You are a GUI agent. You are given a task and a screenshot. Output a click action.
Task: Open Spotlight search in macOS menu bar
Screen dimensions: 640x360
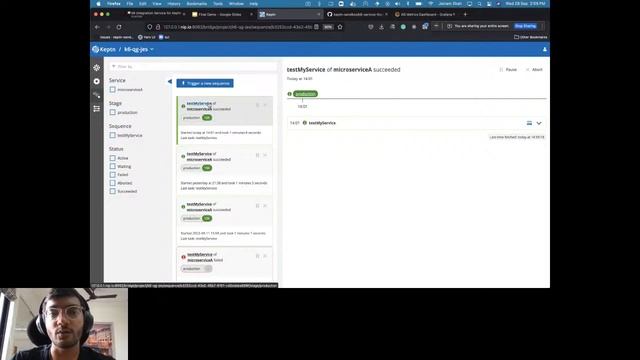point(479,4)
